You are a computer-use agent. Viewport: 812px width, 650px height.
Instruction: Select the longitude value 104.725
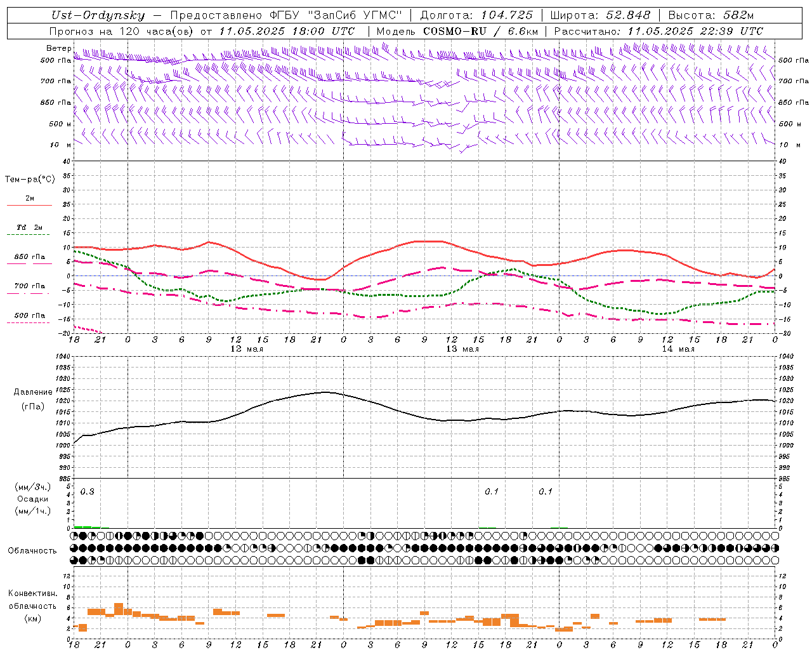point(506,15)
